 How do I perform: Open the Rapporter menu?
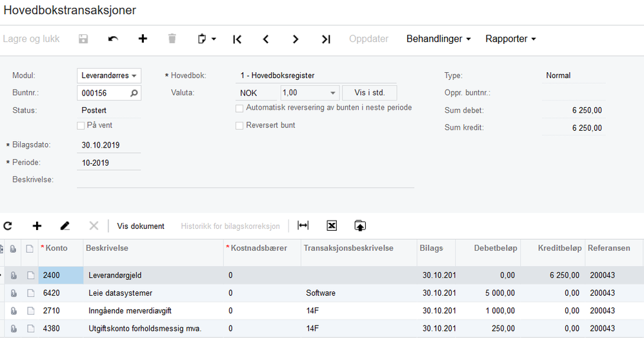point(510,39)
